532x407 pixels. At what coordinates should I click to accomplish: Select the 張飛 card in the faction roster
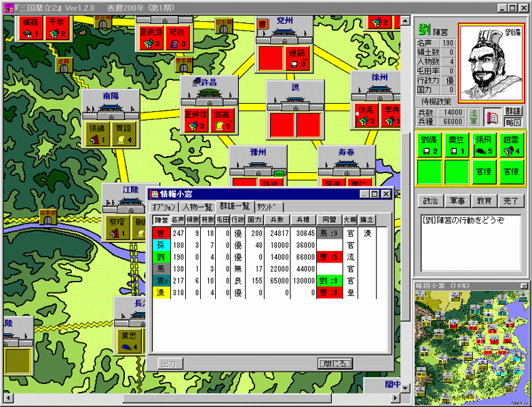pyautogui.click(x=484, y=145)
